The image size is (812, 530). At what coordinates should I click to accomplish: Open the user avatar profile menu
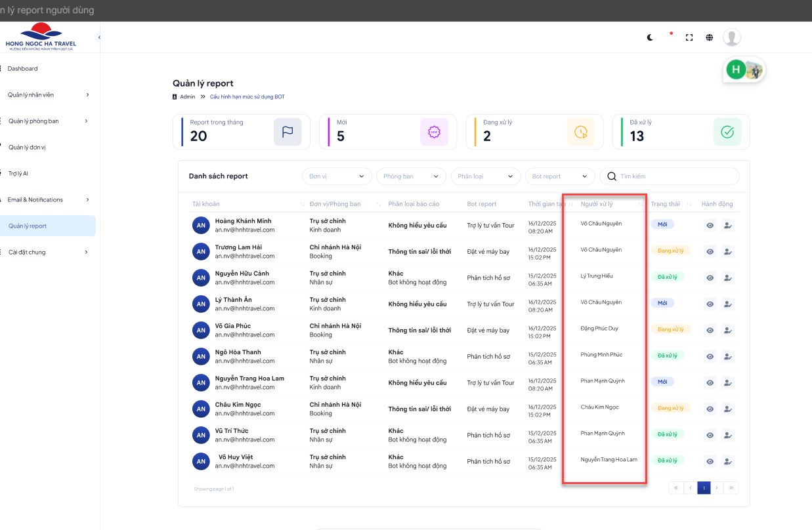(x=732, y=37)
